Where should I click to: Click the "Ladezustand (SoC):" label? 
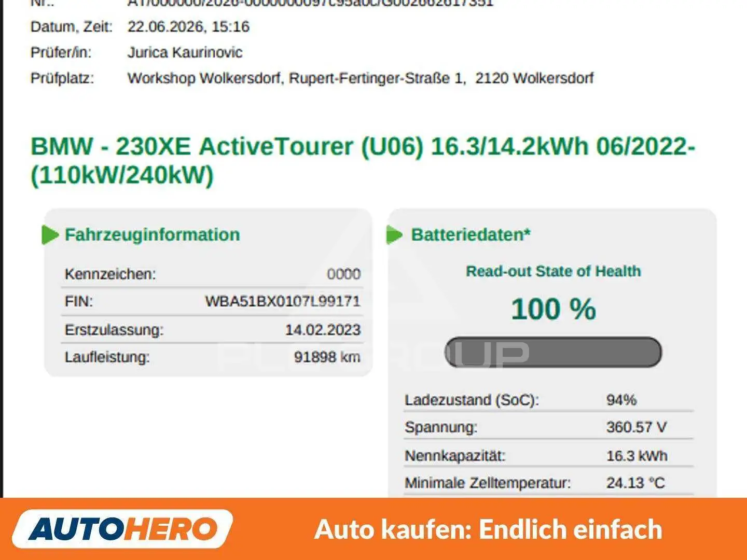(472, 400)
